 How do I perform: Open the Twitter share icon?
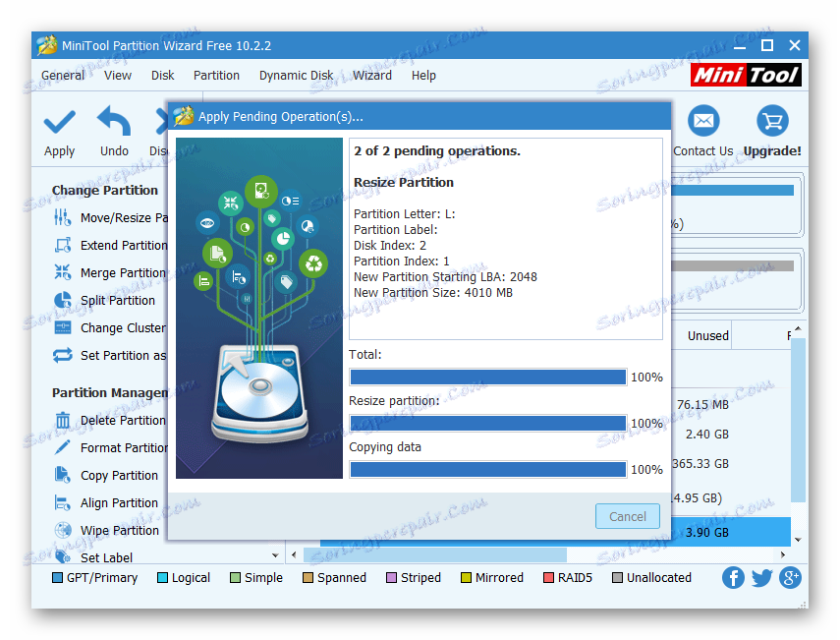[761, 578]
